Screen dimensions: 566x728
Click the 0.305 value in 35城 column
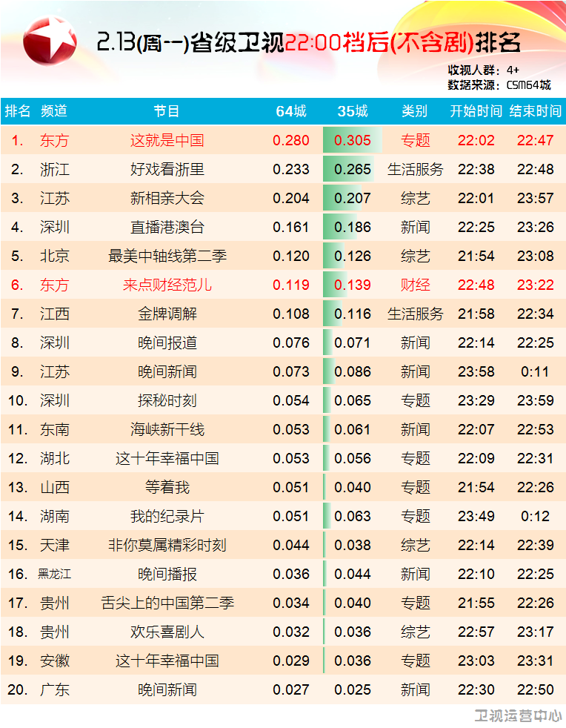(353, 140)
